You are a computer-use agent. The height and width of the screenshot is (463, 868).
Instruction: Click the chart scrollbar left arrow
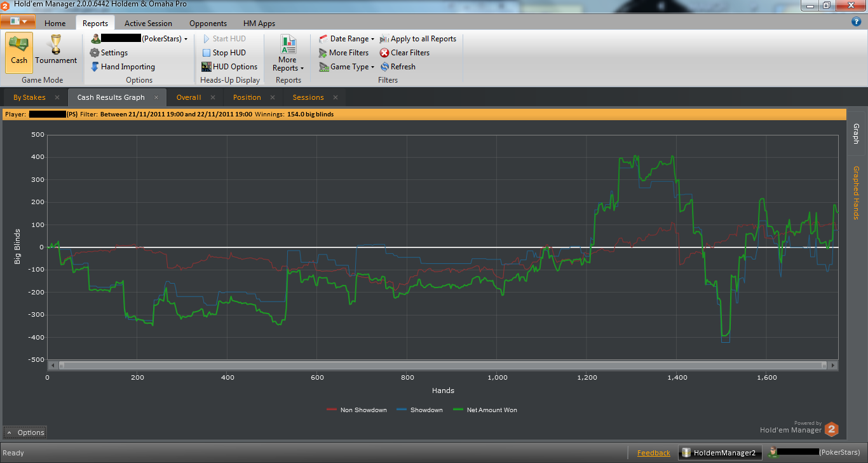[53, 366]
